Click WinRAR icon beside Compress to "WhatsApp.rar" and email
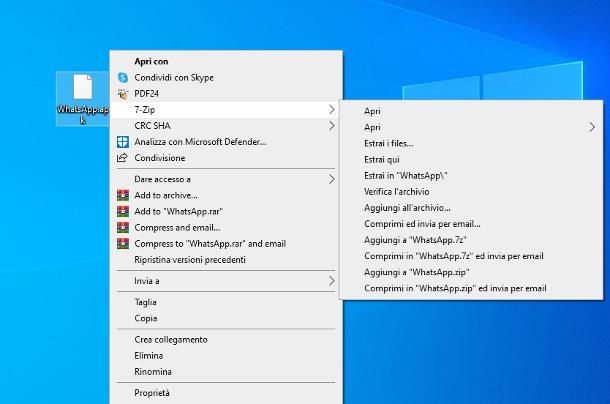Image resolution: width=610 pixels, height=404 pixels. pos(123,244)
